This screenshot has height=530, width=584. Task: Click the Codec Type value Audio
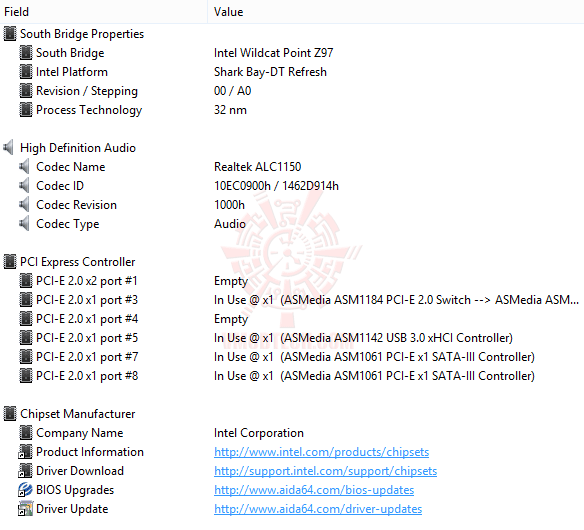tap(230, 224)
